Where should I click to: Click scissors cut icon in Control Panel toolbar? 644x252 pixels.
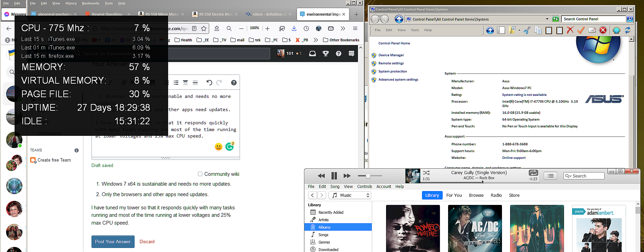click(527, 30)
